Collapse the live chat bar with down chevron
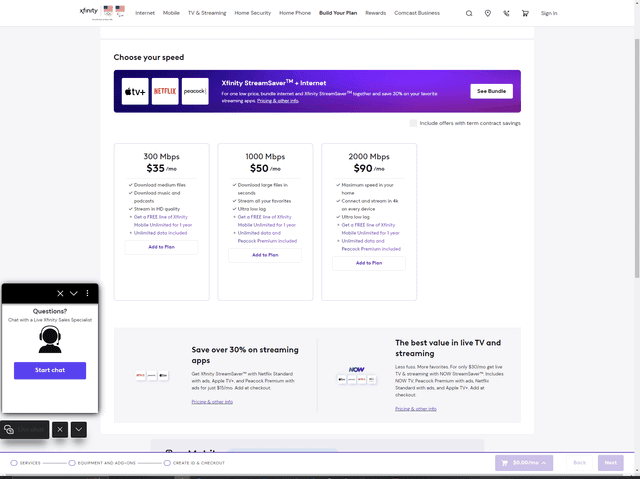Image resolution: width=640 pixels, height=479 pixels. click(79, 430)
